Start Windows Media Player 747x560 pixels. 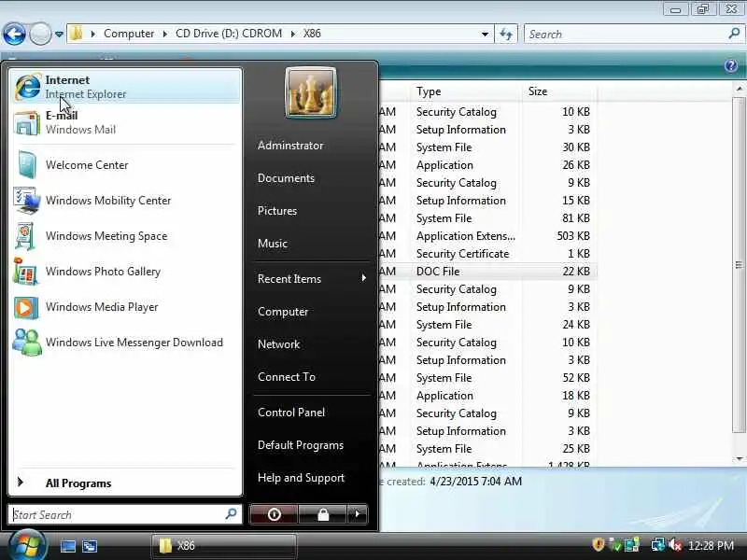click(x=126, y=307)
